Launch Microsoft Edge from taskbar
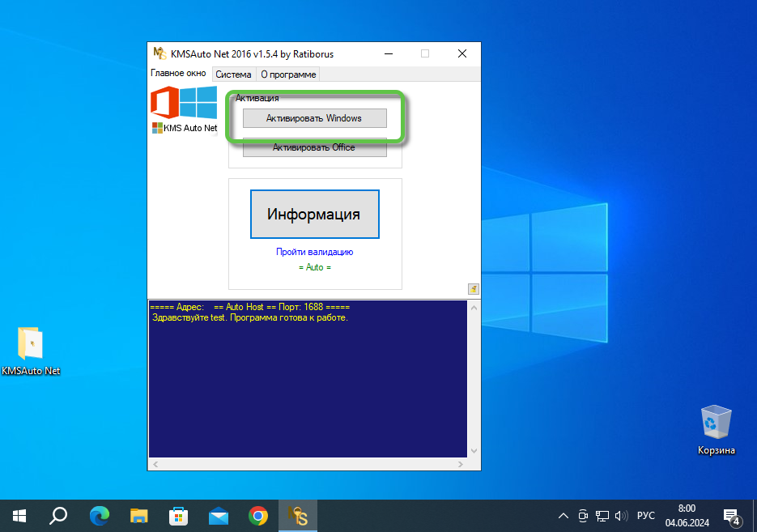The height and width of the screenshot is (532, 757). click(x=100, y=516)
